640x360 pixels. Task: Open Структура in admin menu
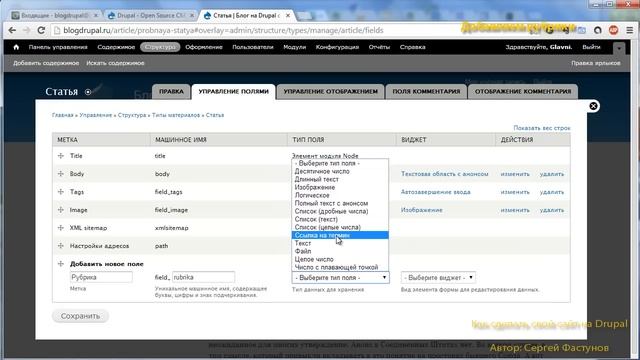coord(160,47)
